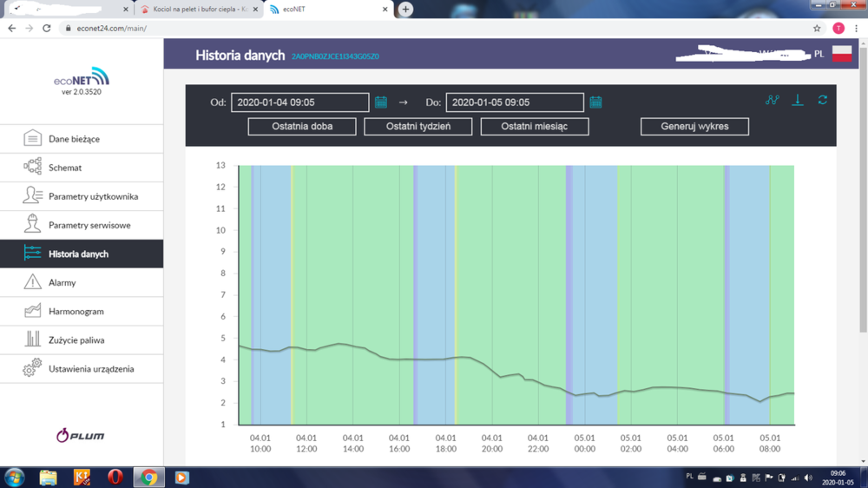868x488 pixels.
Task: Select the Ostatni miesiąc range button
Action: pyautogui.click(x=535, y=127)
